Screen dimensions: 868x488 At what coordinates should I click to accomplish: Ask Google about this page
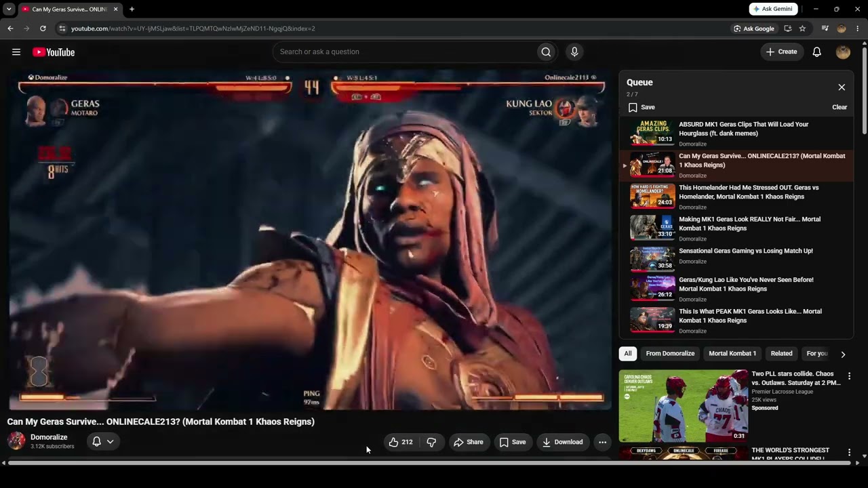(x=754, y=28)
